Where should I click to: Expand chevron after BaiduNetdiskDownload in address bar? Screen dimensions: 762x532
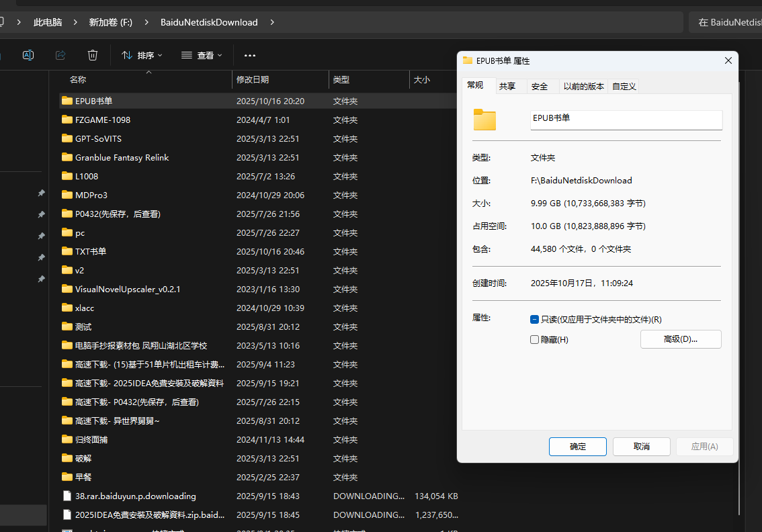[x=272, y=22]
